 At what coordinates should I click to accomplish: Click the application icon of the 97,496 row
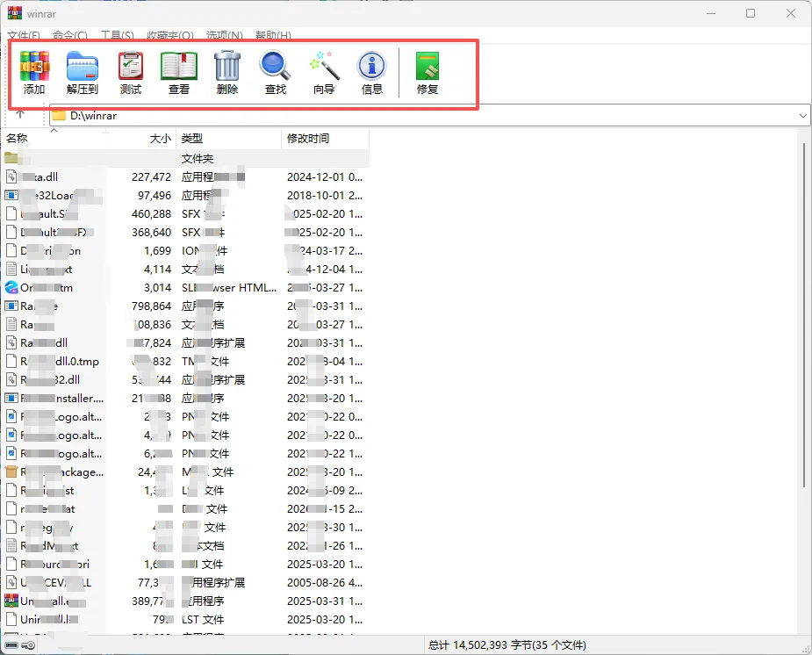(11, 195)
